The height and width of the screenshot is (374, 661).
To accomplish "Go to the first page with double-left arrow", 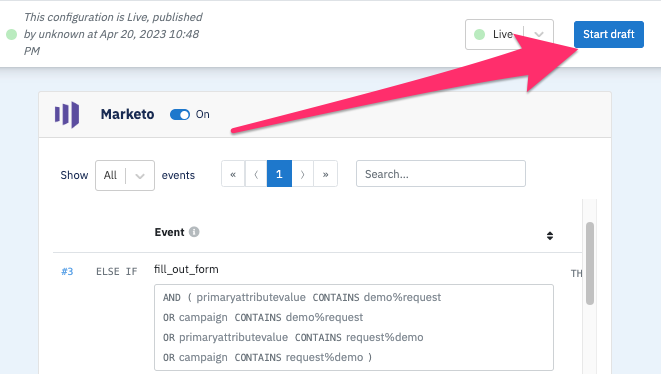I will (x=233, y=174).
